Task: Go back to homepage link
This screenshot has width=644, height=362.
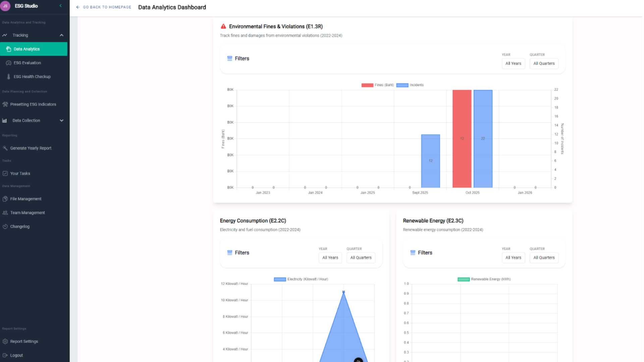Action: click(x=104, y=7)
